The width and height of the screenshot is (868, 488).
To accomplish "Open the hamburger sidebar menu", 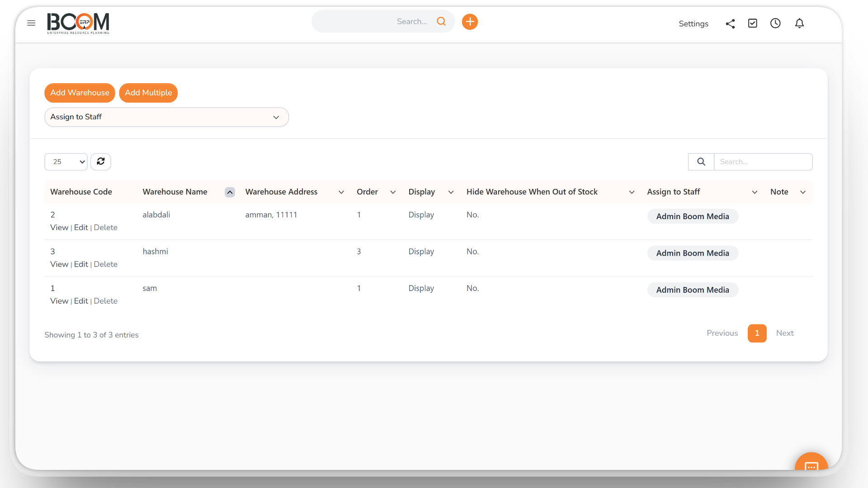I will point(31,23).
